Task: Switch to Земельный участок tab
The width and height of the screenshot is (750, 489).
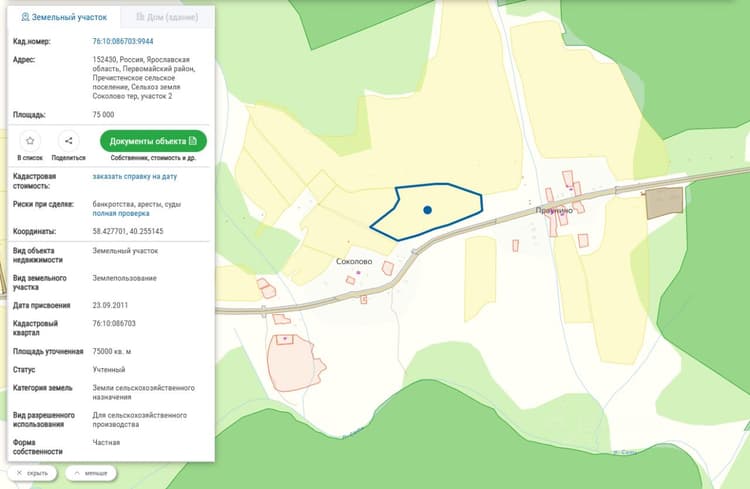Action: (x=64, y=17)
